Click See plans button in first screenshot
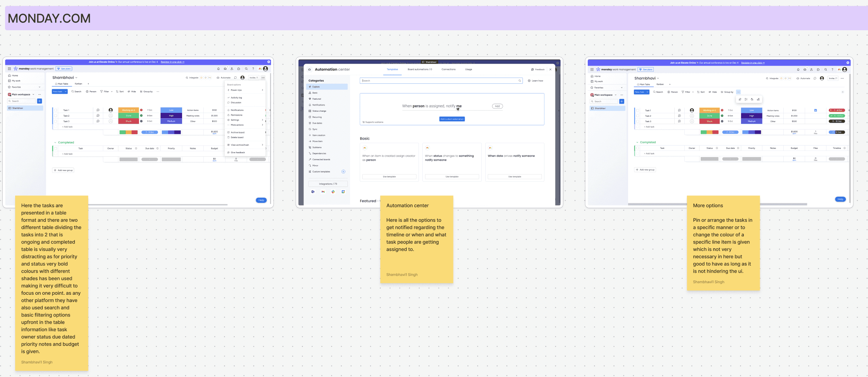 point(64,69)
